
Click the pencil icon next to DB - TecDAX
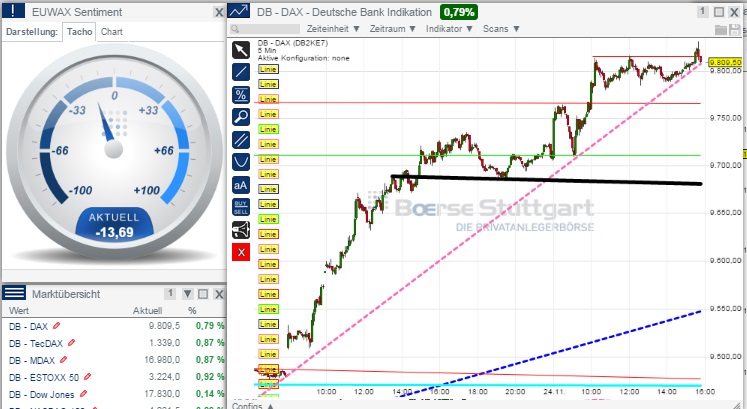click(71, 342)
